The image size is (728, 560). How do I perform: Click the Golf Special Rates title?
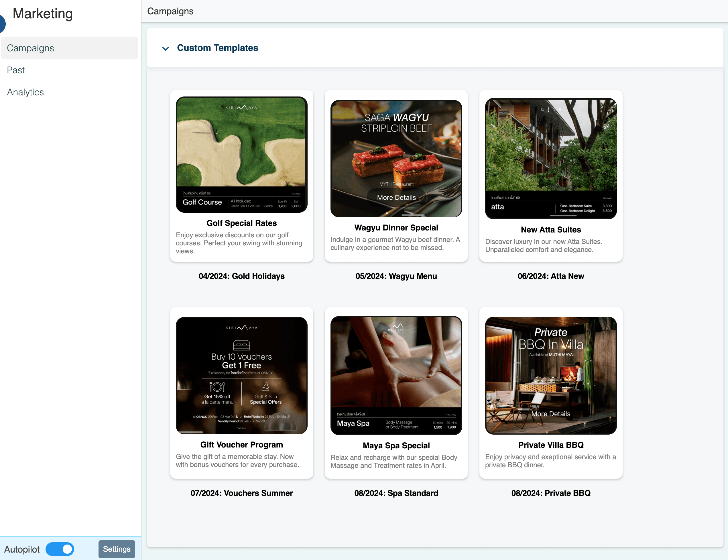coord(242,223)
